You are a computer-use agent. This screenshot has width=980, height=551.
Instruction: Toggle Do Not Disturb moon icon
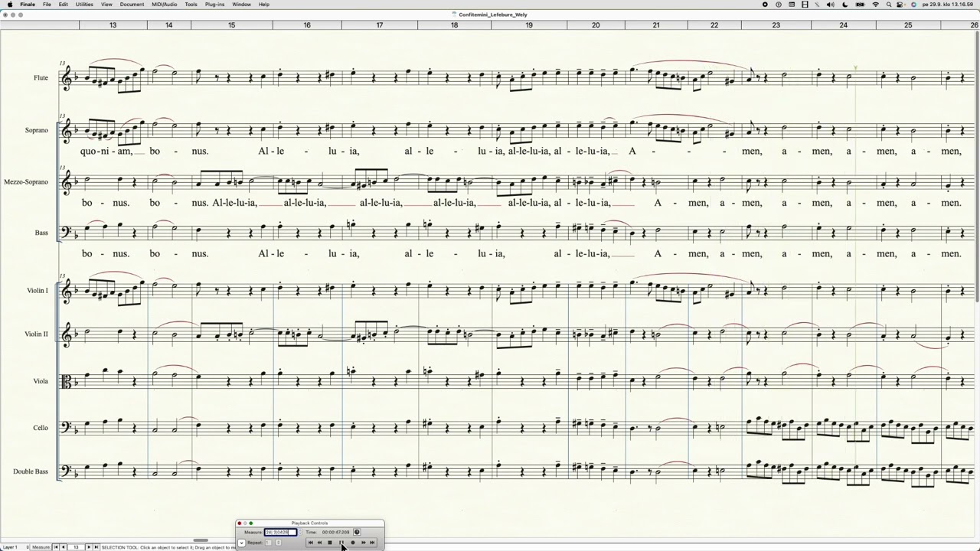(x=845, y=5)
